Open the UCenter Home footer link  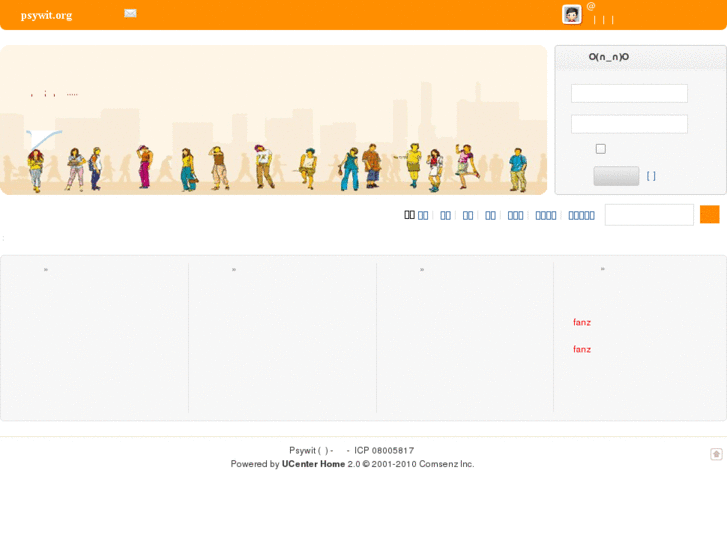(313, 464)
